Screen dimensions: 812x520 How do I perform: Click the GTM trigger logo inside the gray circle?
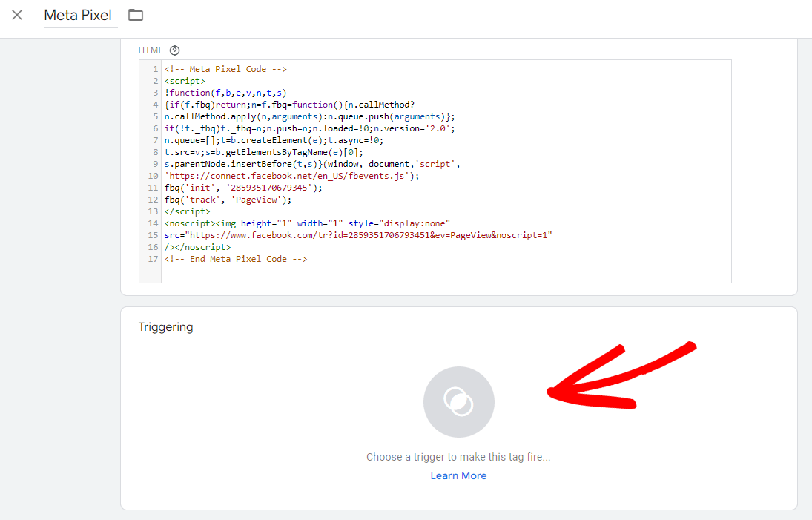click(x=458, y=401)
